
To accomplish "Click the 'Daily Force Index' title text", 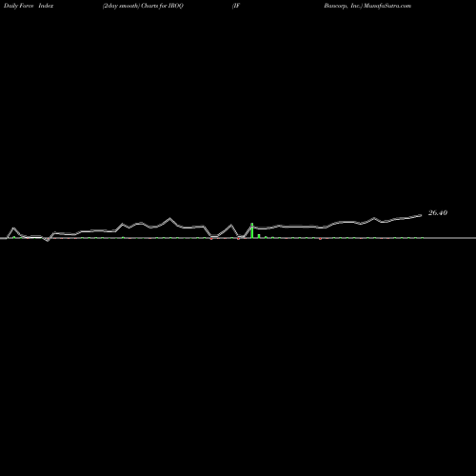I will [29, 6].
